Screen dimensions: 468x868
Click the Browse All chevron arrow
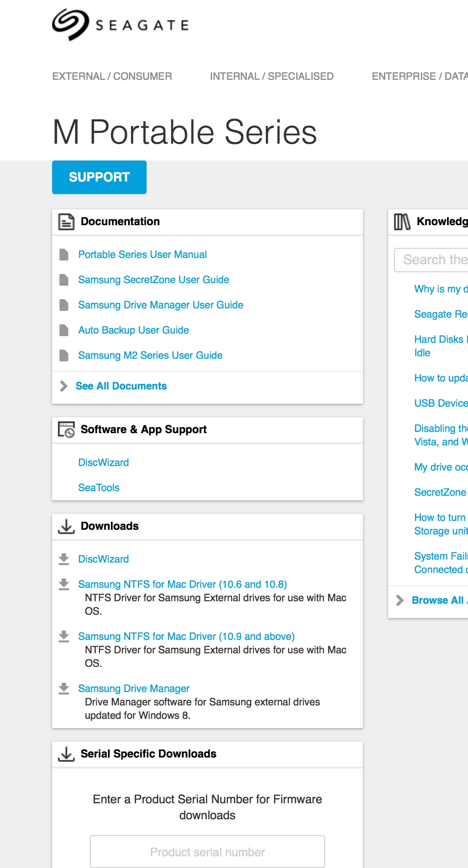point(400,600)
